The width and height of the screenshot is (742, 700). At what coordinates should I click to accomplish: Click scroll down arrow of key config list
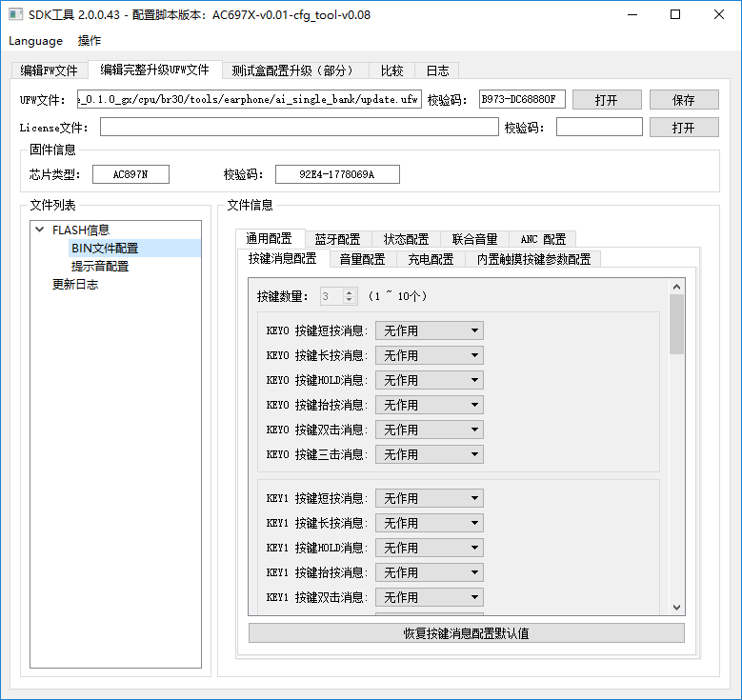[676, 608]
